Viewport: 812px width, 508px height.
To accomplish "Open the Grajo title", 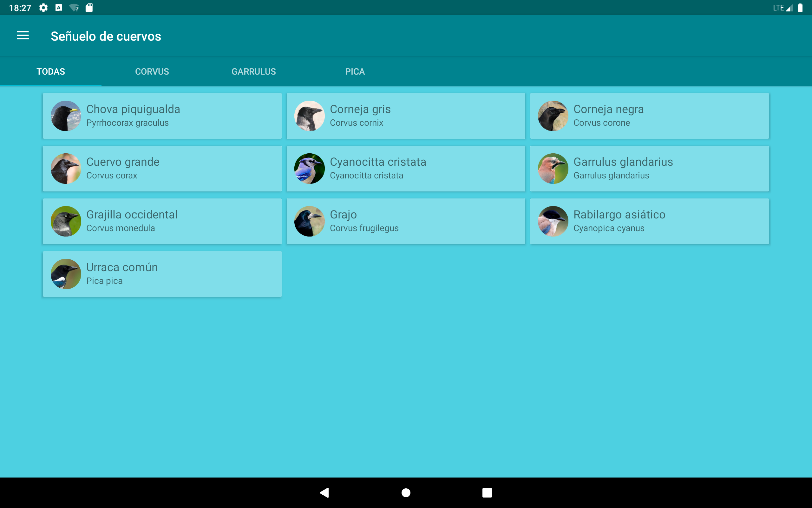I will coord(343,215).
